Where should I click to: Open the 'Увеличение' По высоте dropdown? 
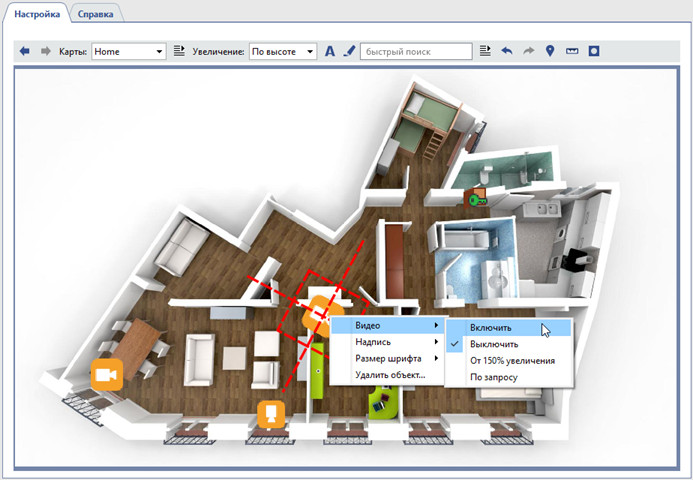283,51
